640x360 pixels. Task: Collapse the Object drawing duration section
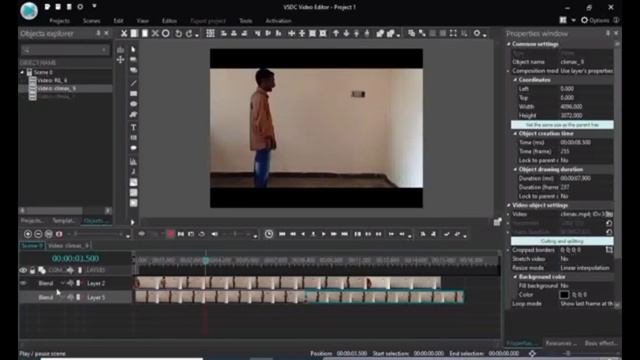(x=515, y=169)
